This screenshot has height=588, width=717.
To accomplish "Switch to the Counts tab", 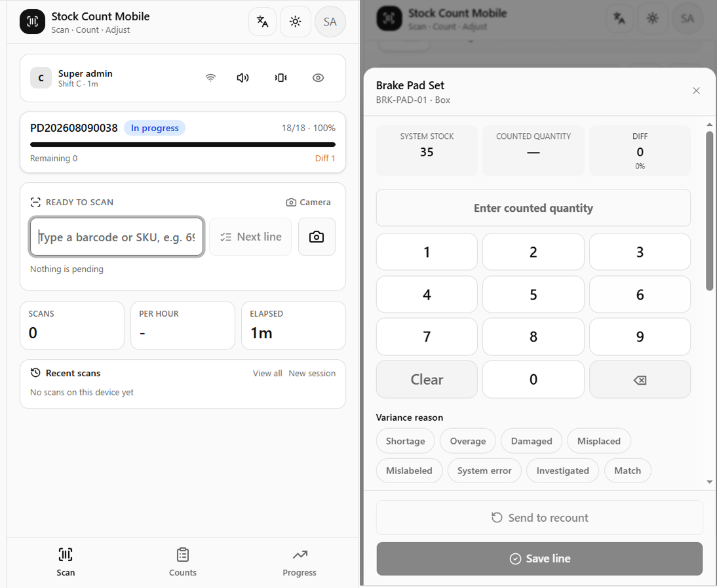I will tap(183, 562).
